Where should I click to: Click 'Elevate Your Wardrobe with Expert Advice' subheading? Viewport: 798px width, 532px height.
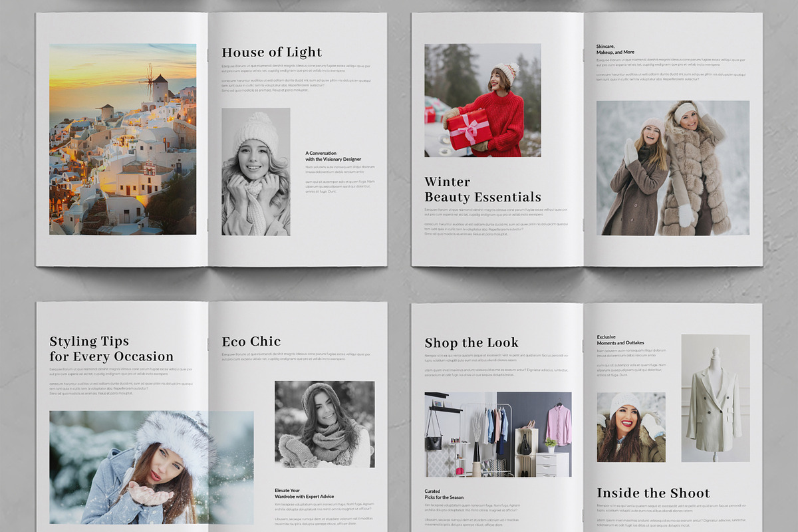point(305,493)
